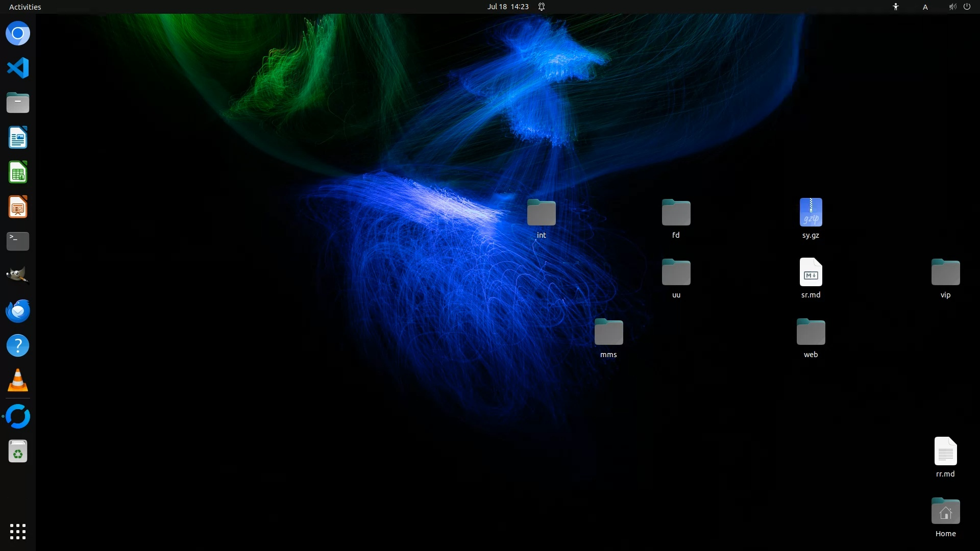The height and width of the screenshot is (551, 980).
Task: Launch Visual Studio Code from dock
Action: pyautogui.click(x=18, y=68)
